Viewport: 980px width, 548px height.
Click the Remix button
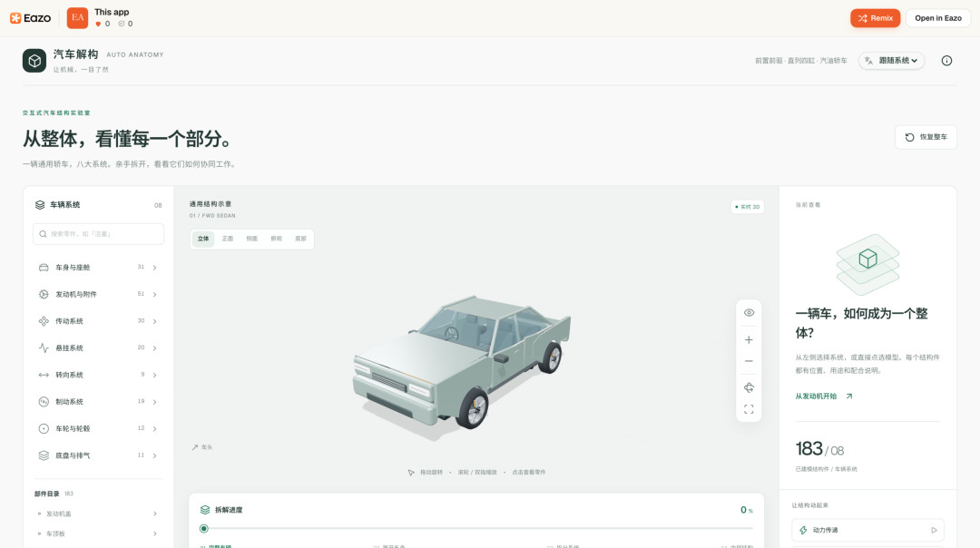click(875, 18)
